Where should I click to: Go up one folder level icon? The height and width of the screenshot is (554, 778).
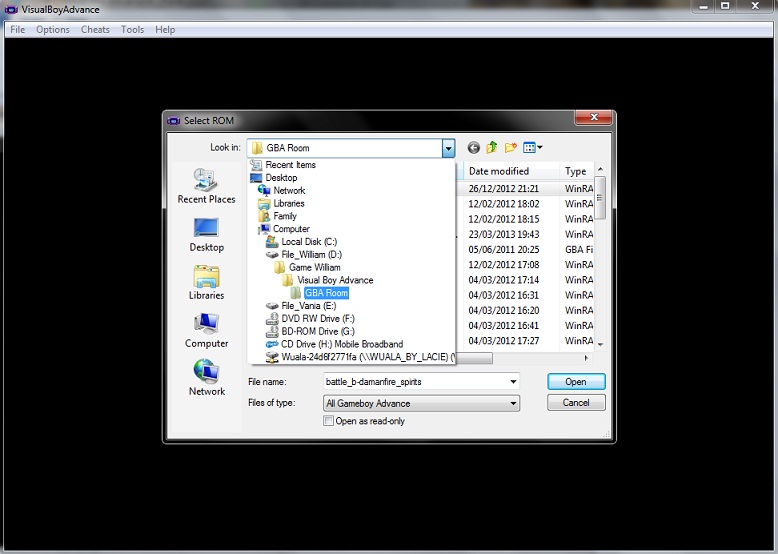pos(492,147)
